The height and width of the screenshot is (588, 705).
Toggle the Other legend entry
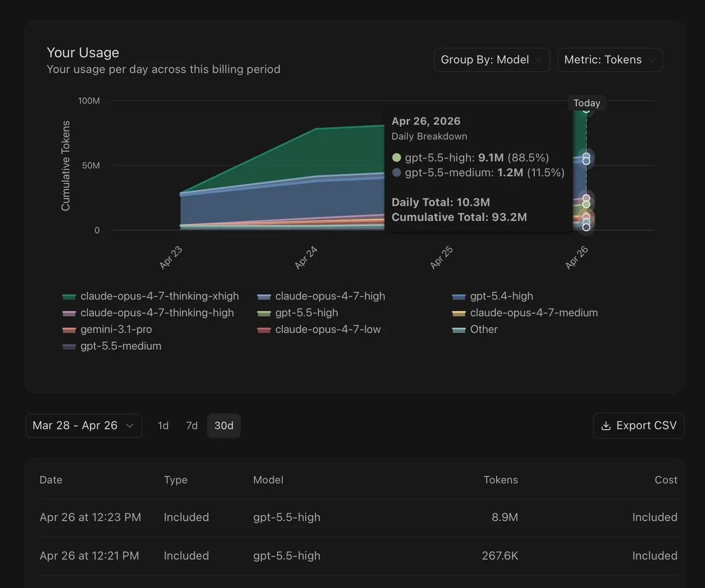click(475, 329)
